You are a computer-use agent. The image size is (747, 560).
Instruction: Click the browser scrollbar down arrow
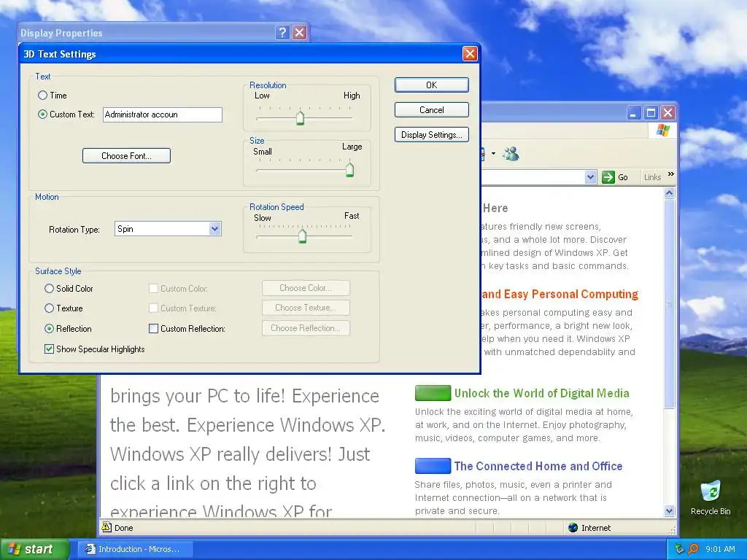click(x=670, y=511)
